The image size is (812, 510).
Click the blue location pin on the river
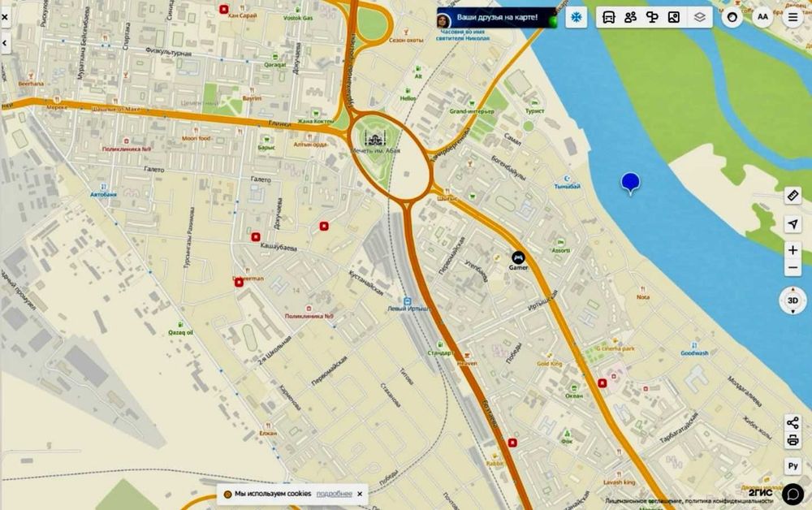point(630,183)
